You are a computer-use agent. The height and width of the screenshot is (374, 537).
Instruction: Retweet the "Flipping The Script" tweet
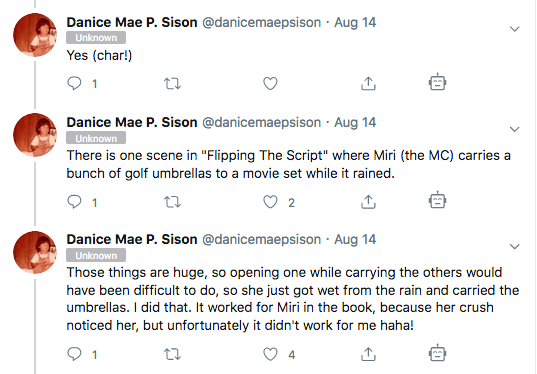[172, 202]
